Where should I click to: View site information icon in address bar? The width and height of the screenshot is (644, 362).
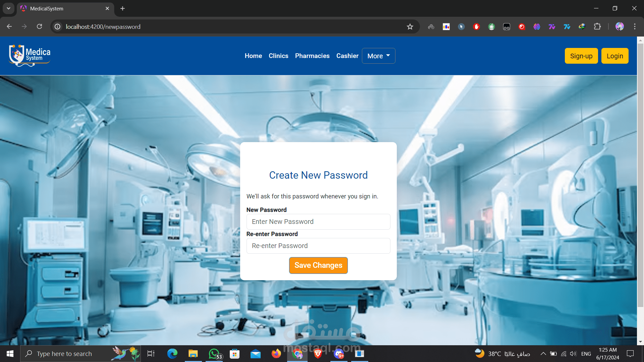(x=58, y=26)
